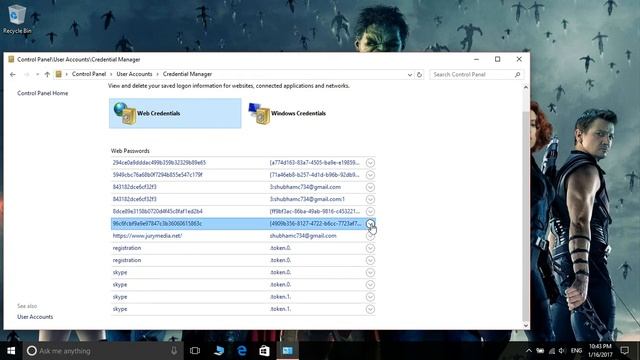640x360 pixels.
Task: Select User Accounts in the breadcrumb
Action: point(134,74)
